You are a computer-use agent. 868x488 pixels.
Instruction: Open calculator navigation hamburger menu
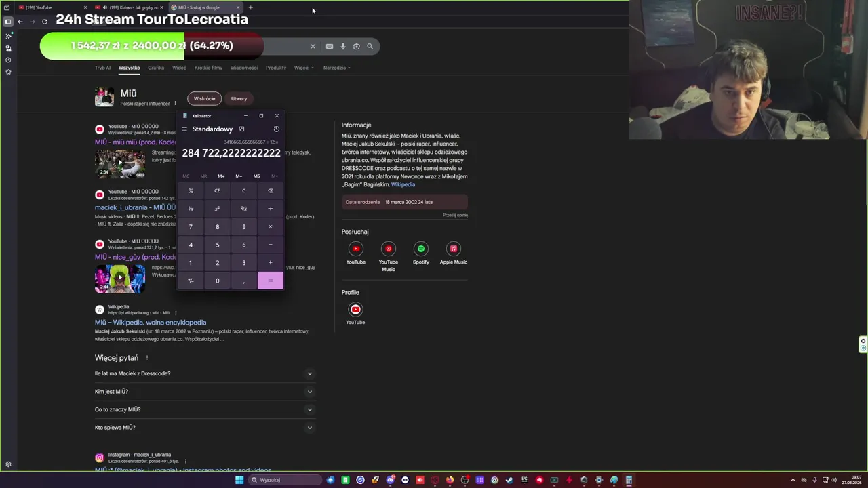184,129
